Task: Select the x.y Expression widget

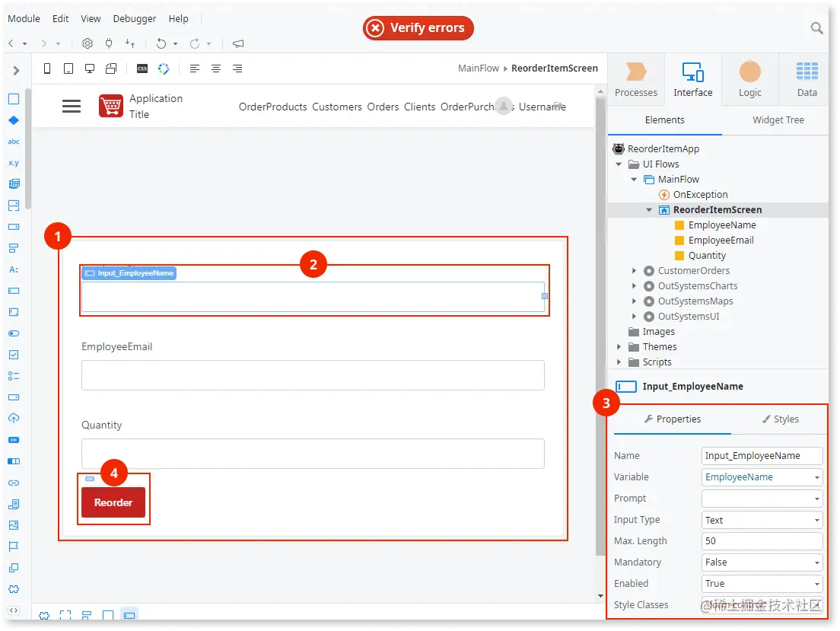Action: click(x=14, y=162)
